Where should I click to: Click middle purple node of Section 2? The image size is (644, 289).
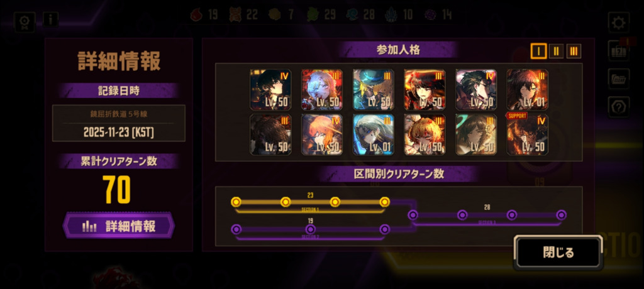(x=311, y=229)
